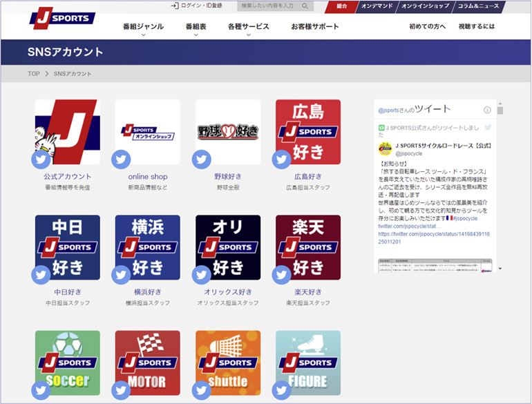Click the 中日好き link text
The width and height of the screenshot is (532, 404).
(x=68, y=291)
